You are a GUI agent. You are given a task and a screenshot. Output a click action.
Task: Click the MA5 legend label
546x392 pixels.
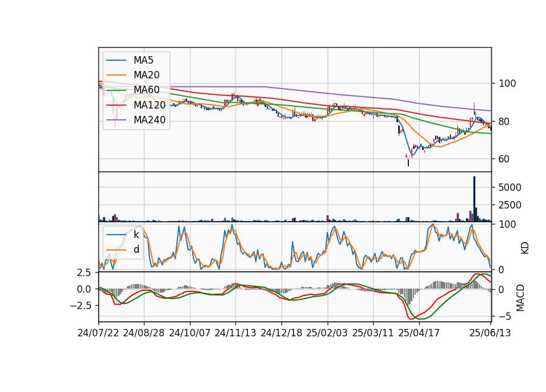coord(143,60)
